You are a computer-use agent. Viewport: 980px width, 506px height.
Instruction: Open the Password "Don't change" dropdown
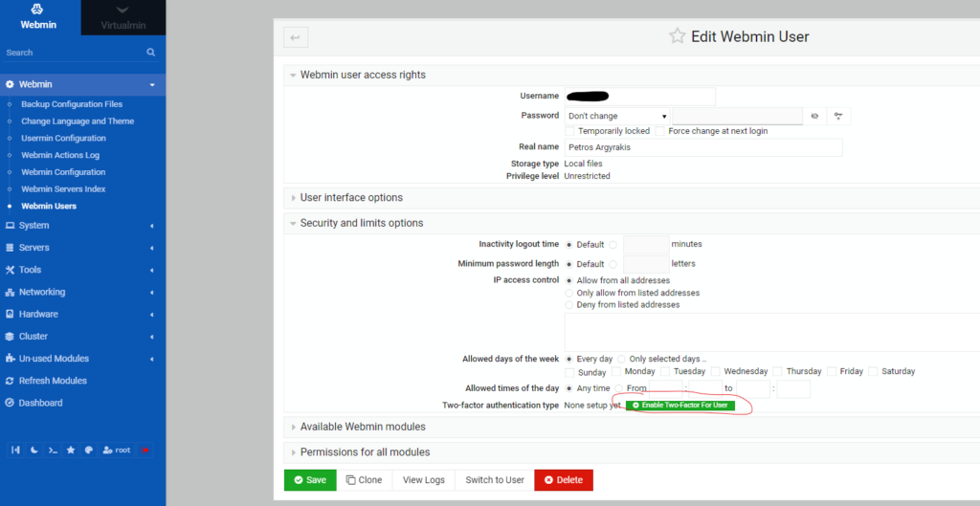coord(617,116)
